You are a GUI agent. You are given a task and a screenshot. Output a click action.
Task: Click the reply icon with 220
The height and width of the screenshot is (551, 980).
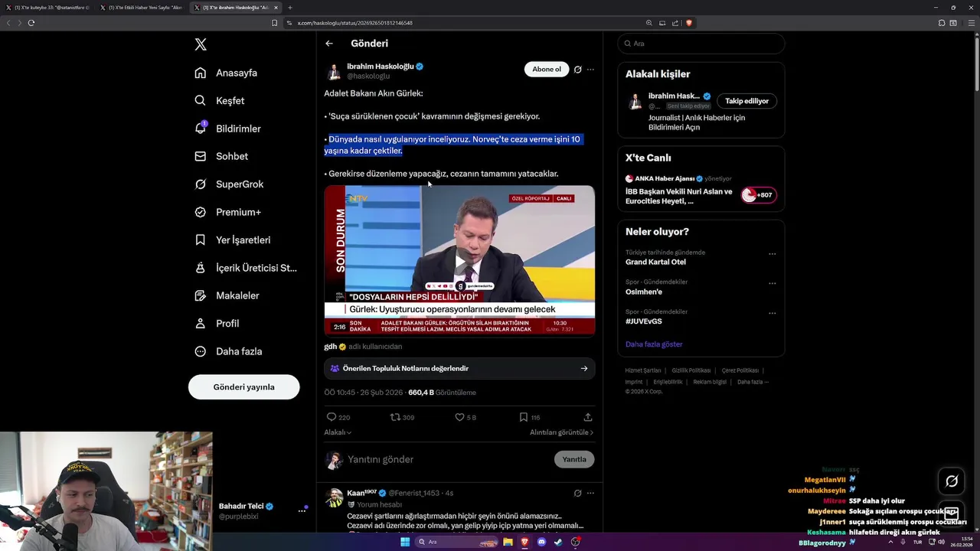338,417
